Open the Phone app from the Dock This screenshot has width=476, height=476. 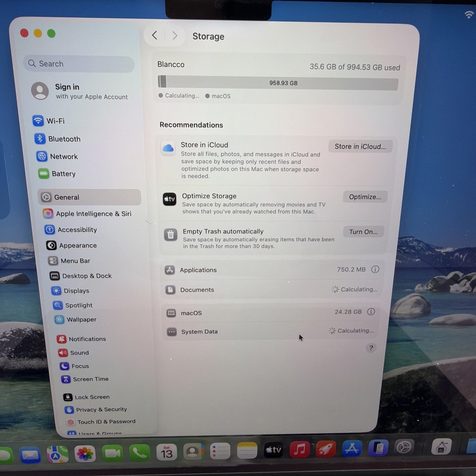[140, 453]
